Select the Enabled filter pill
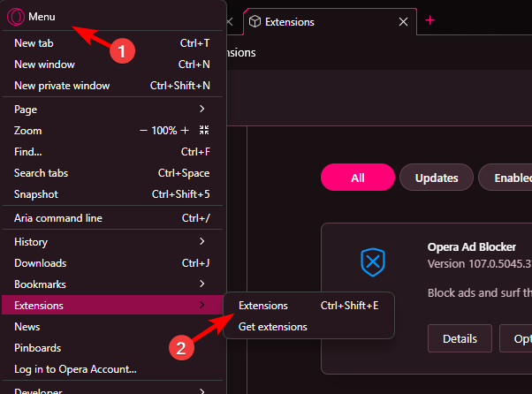532x394 pixels. click(x=505, y=178)
